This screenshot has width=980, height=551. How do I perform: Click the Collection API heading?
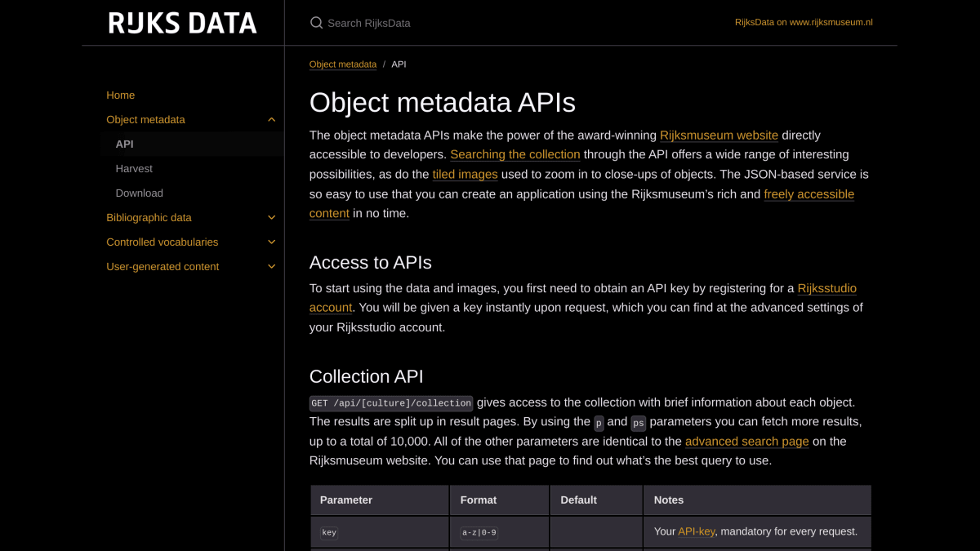(x=366, y=377)
